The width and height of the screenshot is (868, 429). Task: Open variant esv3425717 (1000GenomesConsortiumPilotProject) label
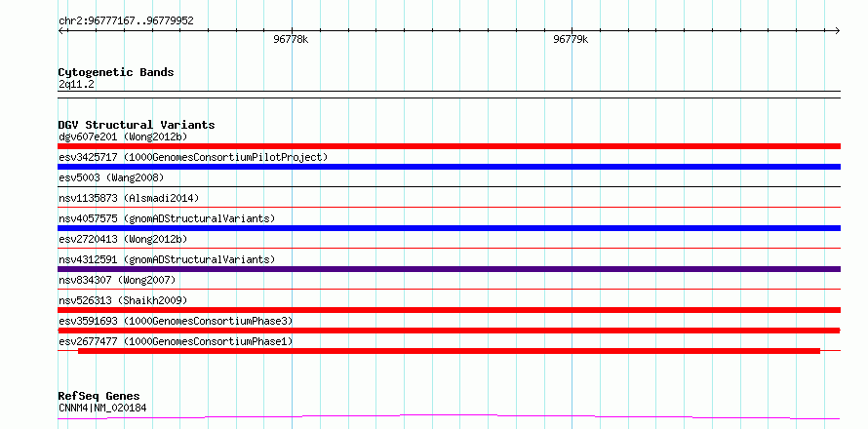(193, 157)
